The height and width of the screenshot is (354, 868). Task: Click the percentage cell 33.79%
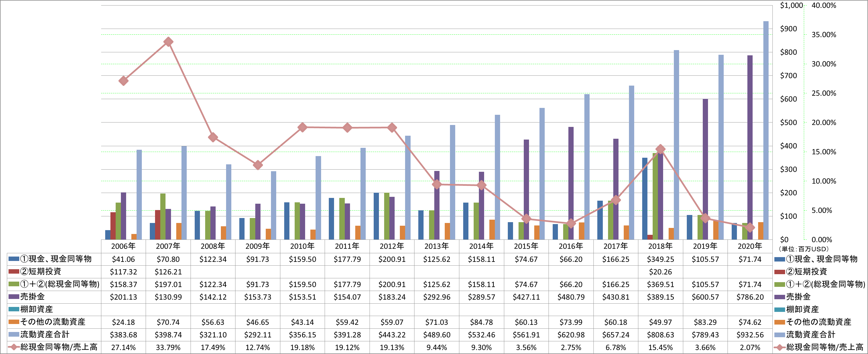pos(168,347)
